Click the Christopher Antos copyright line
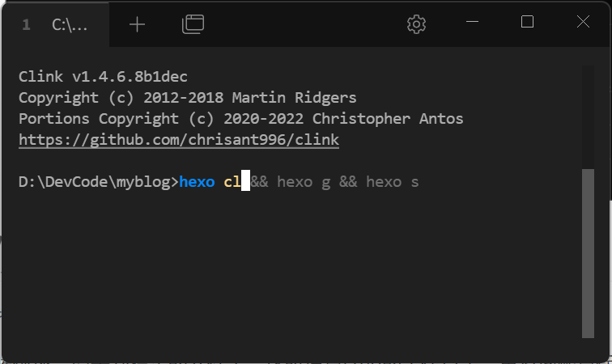 [x=240, y=119]
